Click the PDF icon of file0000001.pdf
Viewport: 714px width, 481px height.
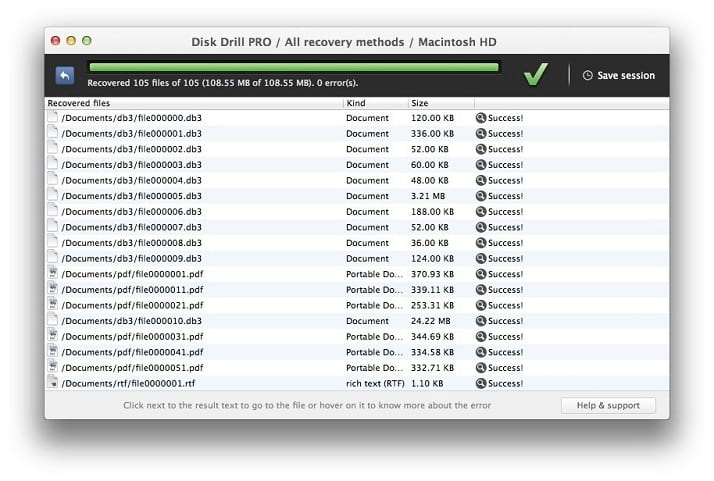point(53,273)
